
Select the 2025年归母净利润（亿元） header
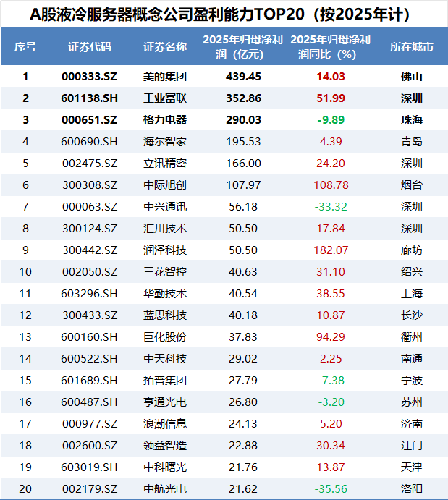pos(243,47)
